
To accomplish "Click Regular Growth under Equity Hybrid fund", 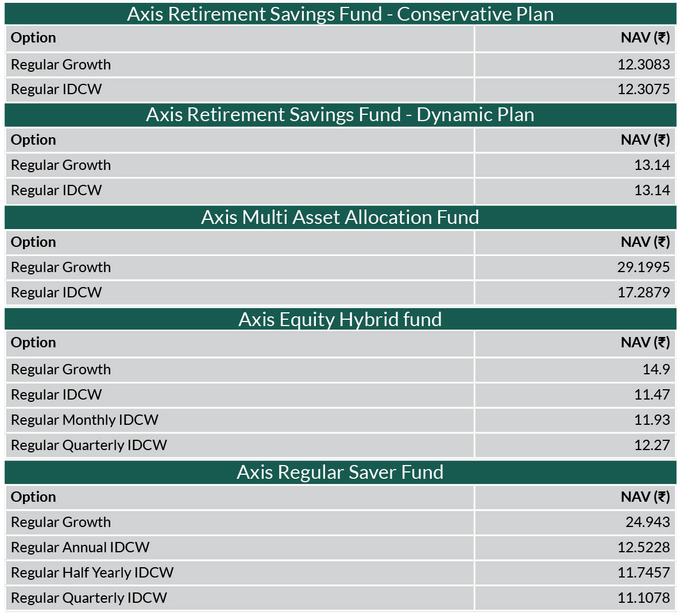I will [61, 369].
